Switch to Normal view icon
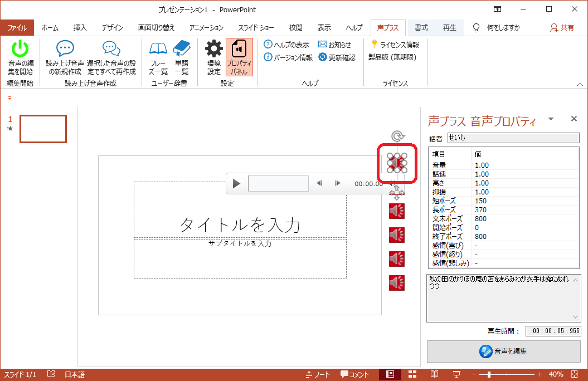Viewport: 588px width, 381px height. click(x=390, y=374)
